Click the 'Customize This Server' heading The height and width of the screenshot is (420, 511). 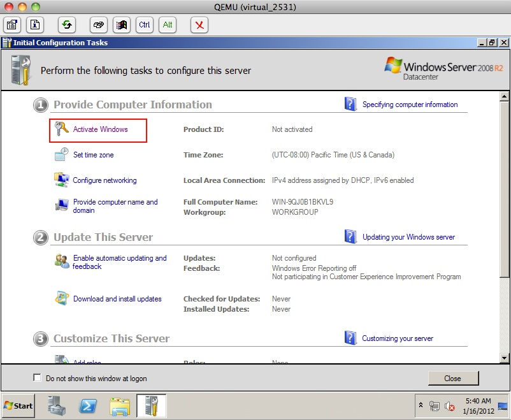click(112, 338)
